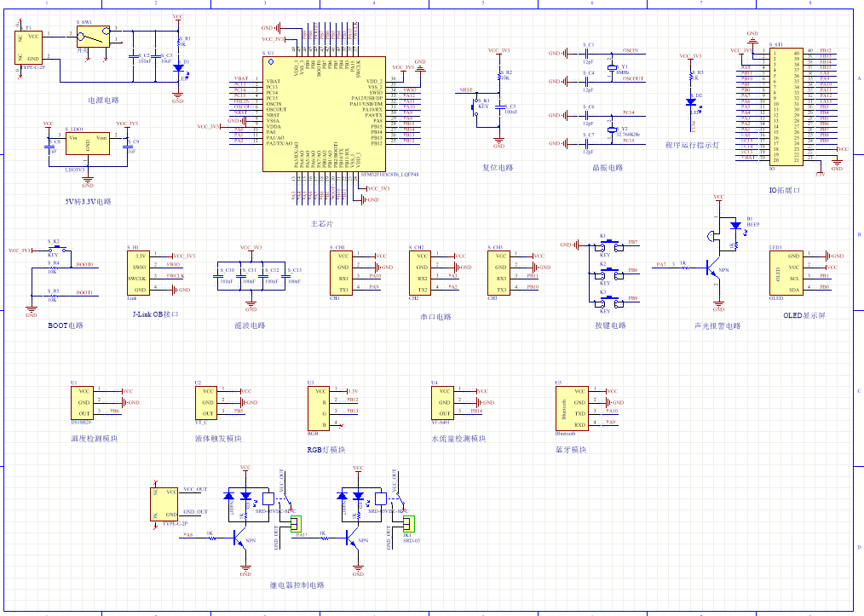Select the YF-S401 water flow sensor U4
The width and height of the screenshot is (864, 616).
tap(446, 401)
